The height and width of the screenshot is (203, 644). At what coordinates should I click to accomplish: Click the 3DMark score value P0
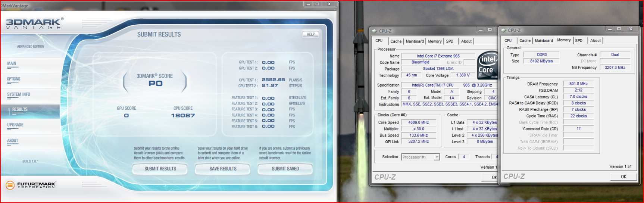[156, 84]
